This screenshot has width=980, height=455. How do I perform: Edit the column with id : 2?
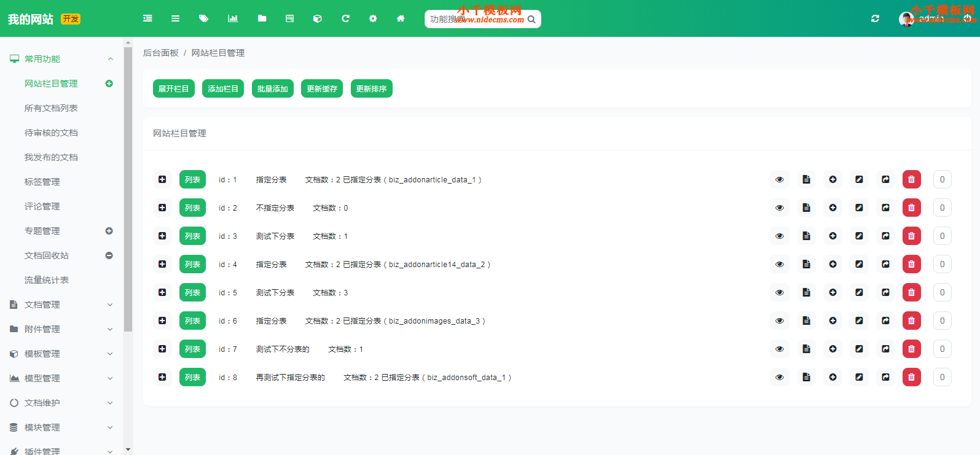859,208
